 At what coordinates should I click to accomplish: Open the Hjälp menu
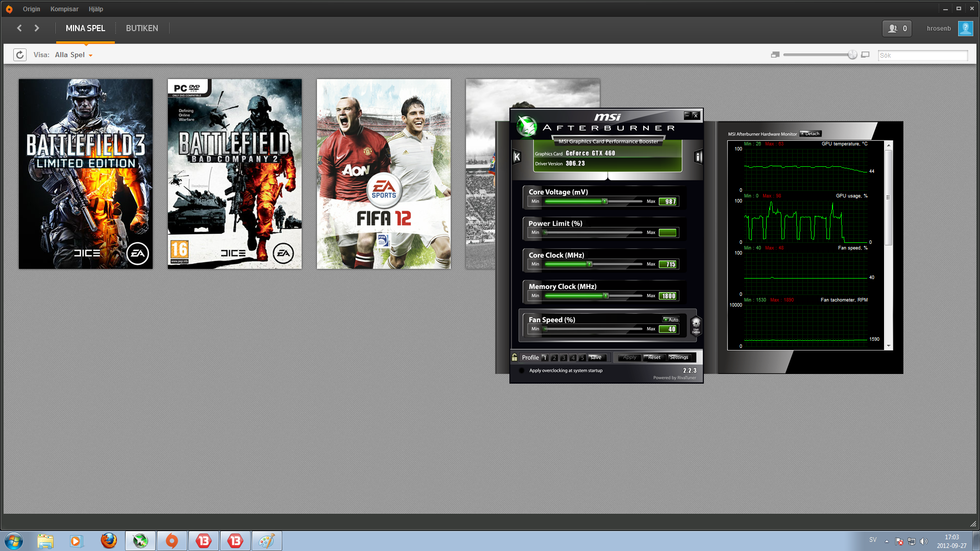95,9
